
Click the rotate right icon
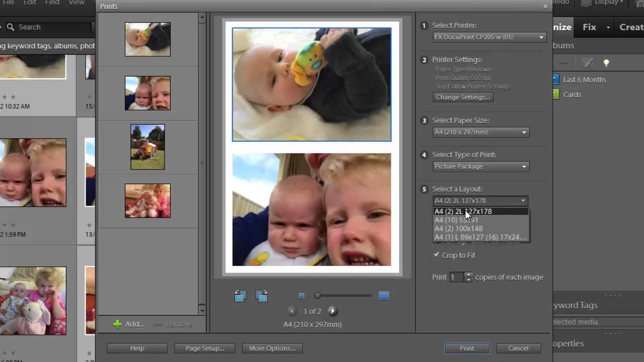(261, 296)
